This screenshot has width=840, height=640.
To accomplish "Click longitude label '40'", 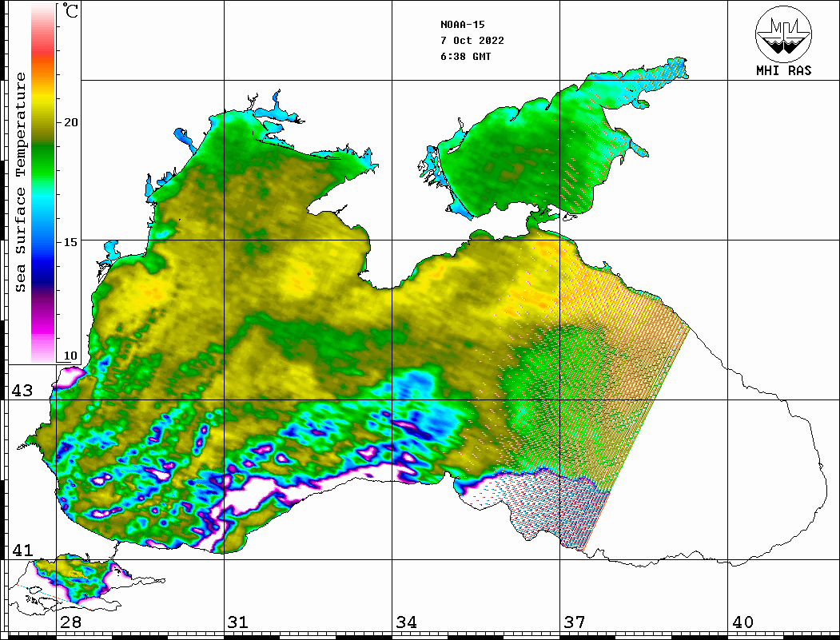I will 742,622.
